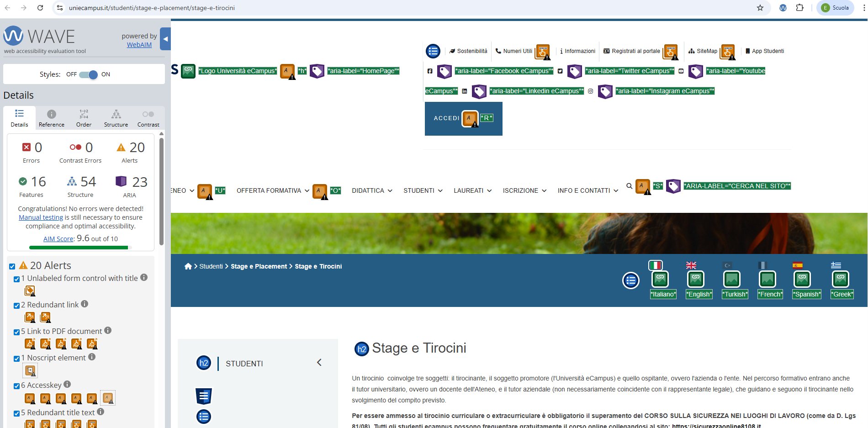
Task: Collapse the STUDENTI side menu chevron
Action: [319, 363]
